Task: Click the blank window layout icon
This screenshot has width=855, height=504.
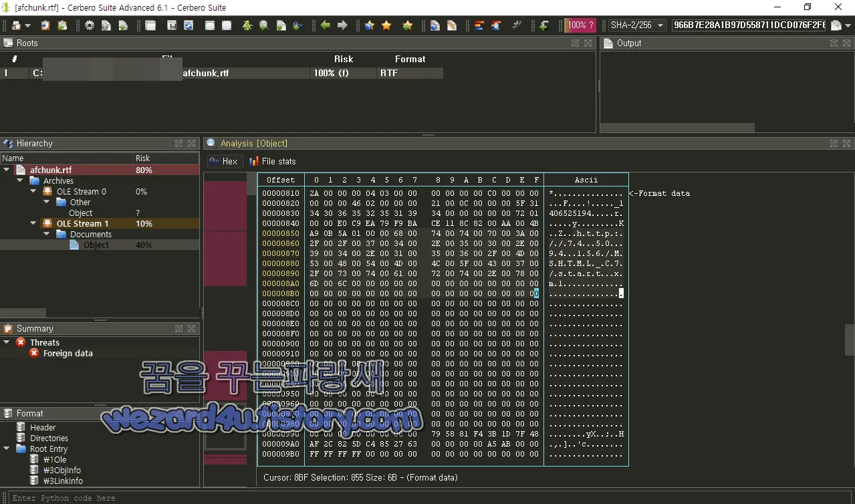Action: click(x=150, y=25)
